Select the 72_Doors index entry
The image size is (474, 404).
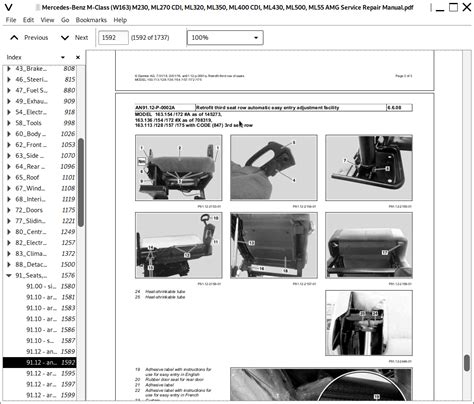pos(40,210)
